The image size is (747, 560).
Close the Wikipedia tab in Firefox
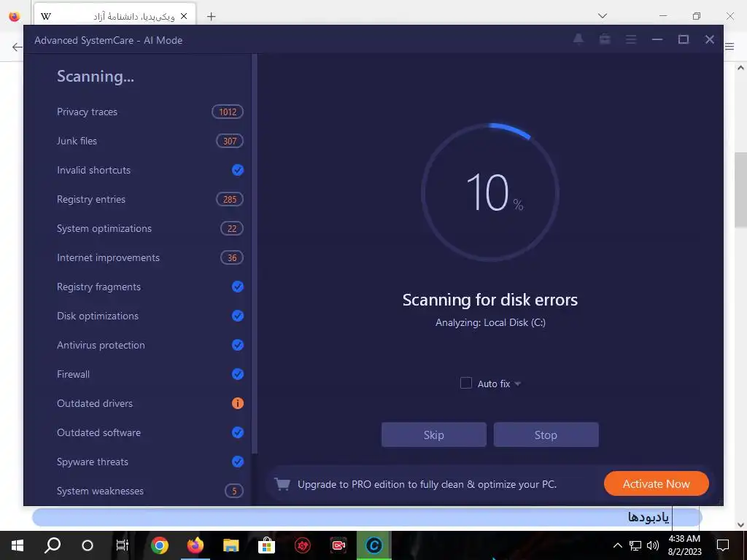(x=184, y=16)
